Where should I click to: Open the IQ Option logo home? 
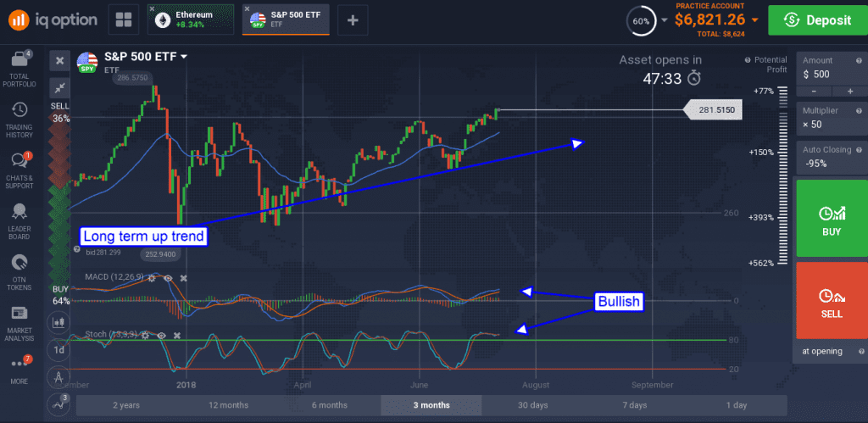pos(53,20)
